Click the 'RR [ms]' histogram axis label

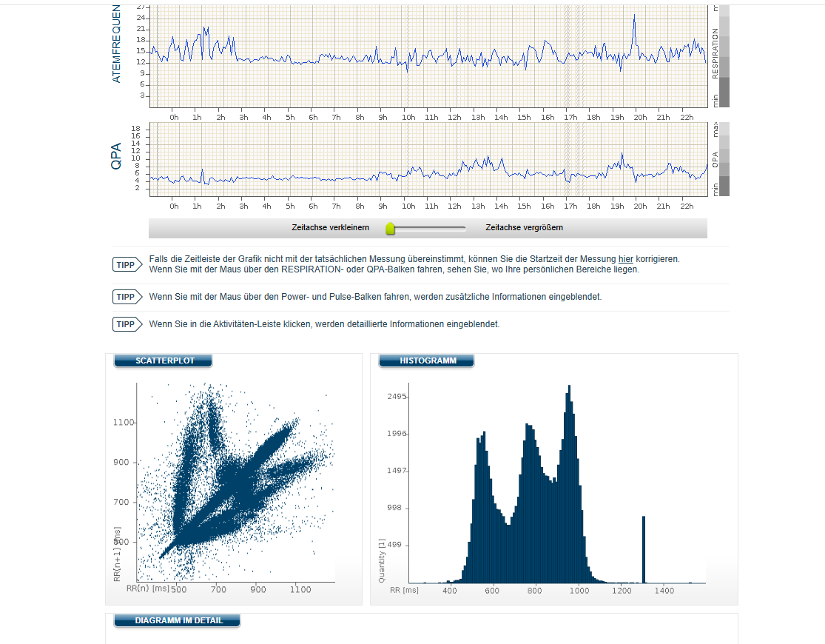(x=404, y=590)
